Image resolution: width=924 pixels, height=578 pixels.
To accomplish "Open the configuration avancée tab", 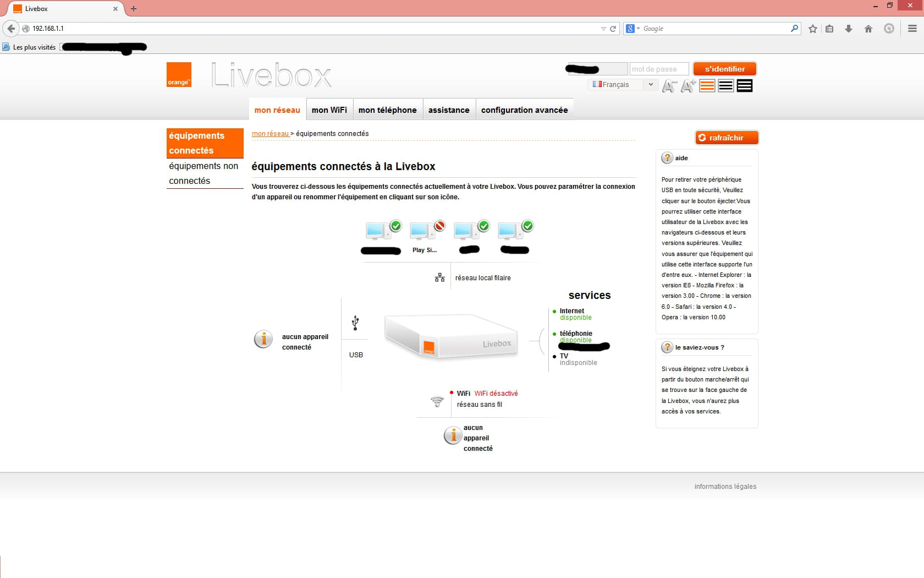I will pos(524,110).
